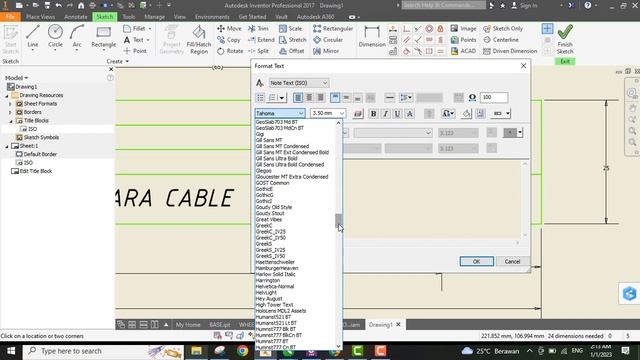Click the Exit sketch button
Screen dimensions: 640x360
coord(565,61)
